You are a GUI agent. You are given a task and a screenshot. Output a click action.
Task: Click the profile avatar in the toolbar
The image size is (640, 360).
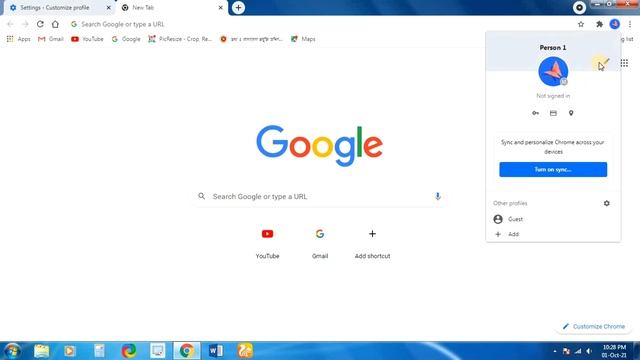[x=615, y=24]
